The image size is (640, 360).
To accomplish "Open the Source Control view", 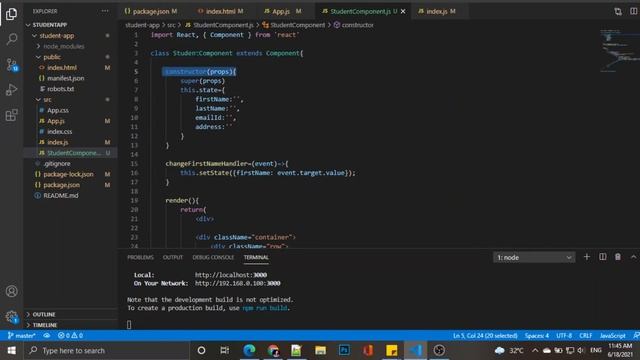I will (x=11, y=64).
